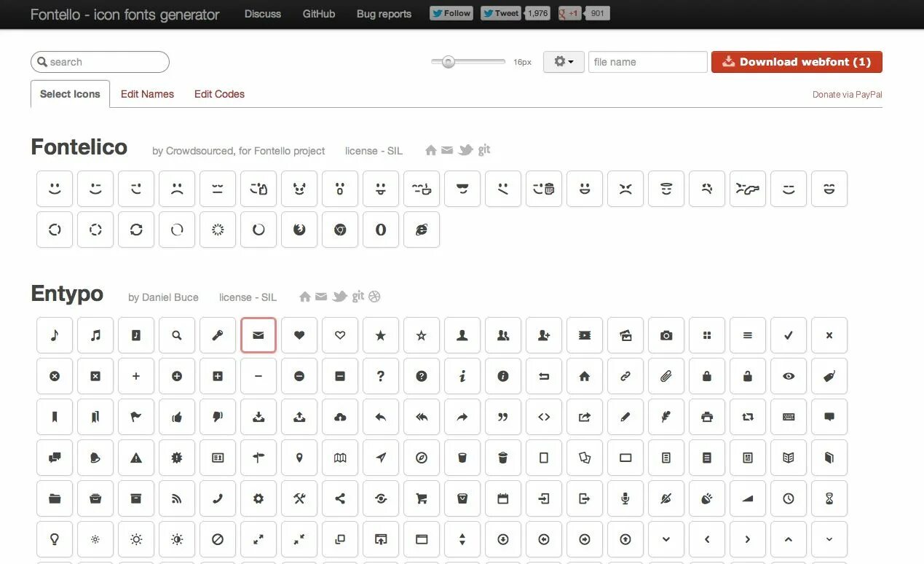This screenshot has width=924, height=564.
Task: Select the spinning refresh arrows icon
Action: click(x=136, y=230)
